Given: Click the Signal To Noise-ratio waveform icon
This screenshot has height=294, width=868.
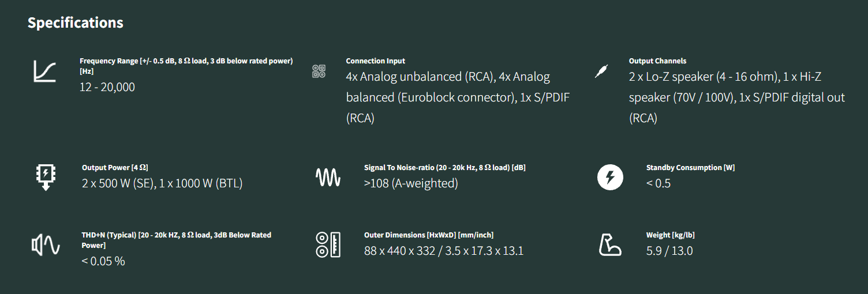Looking at the screenshot, I should tap(328, 177).
